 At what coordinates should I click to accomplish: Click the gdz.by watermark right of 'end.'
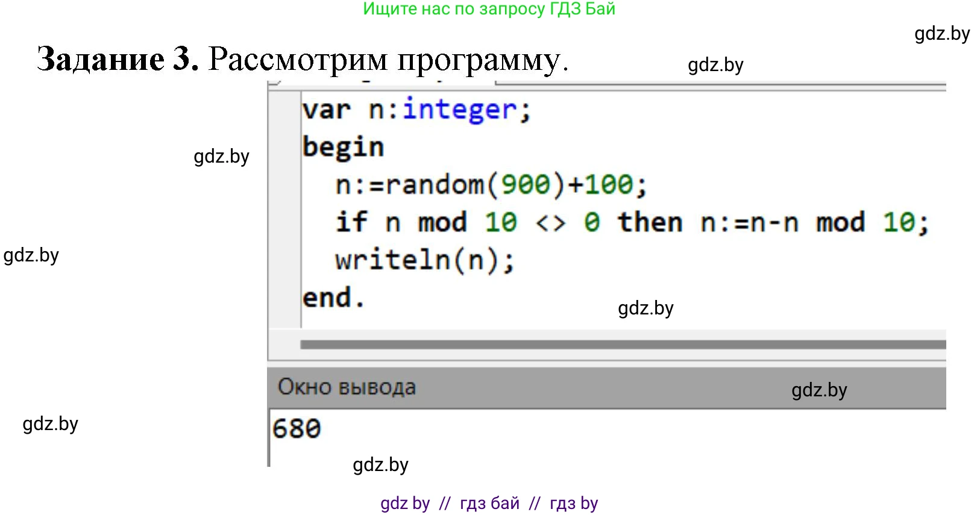point(645,308)
